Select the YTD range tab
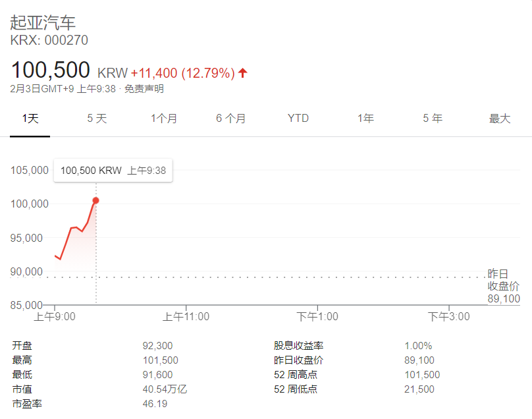Screen dimensions: 532x419 [298, 119]
